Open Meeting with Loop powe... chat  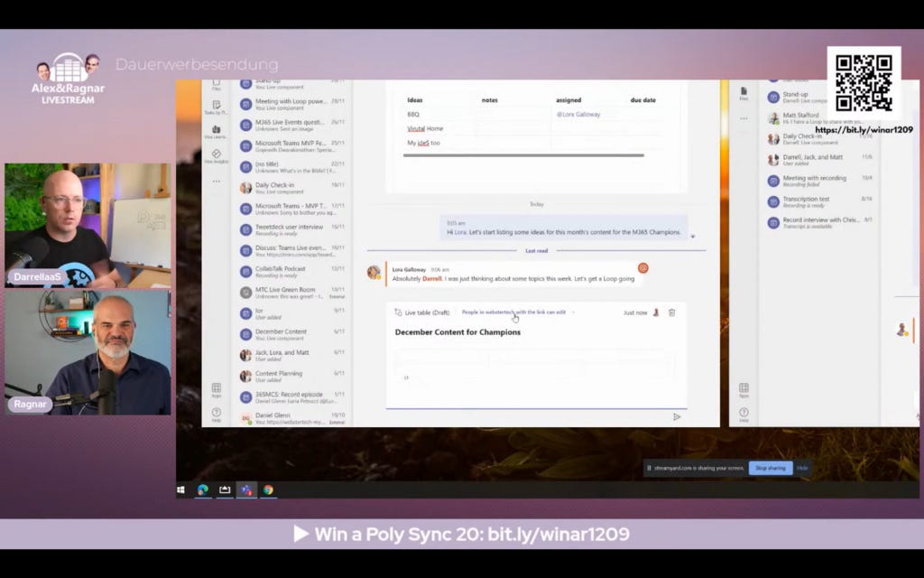(x=293, y=105)
